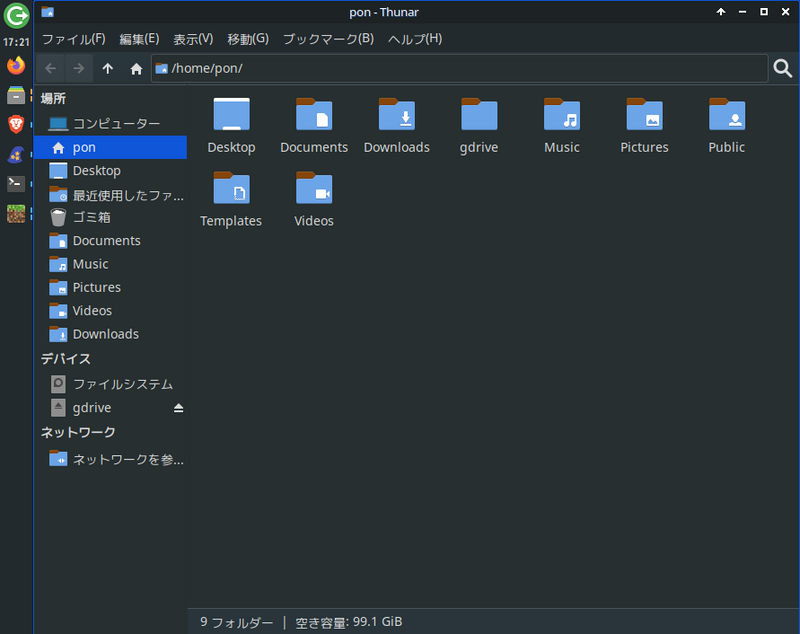Screen dimensions: 800x634
Task: Launch Brave browser from the dock
Action: (16, 124)
